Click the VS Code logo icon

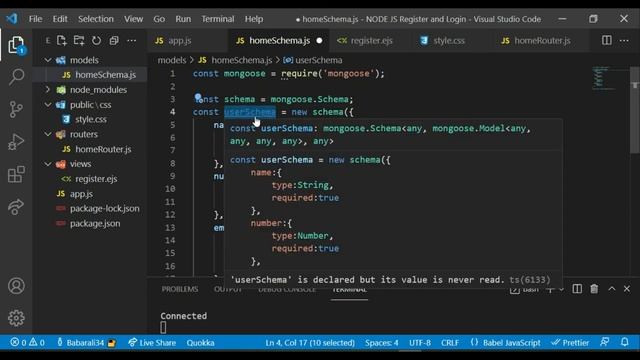coord(12,19)
